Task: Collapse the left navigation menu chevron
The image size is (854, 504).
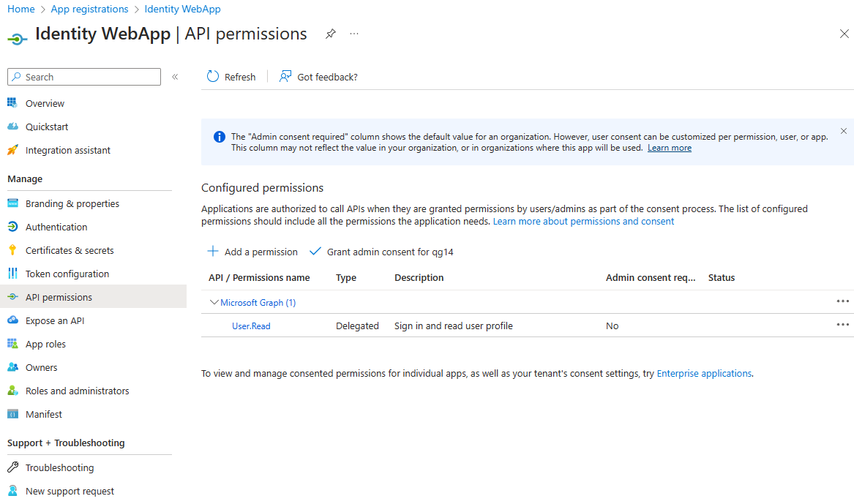Action: click(x=175, y=77)
